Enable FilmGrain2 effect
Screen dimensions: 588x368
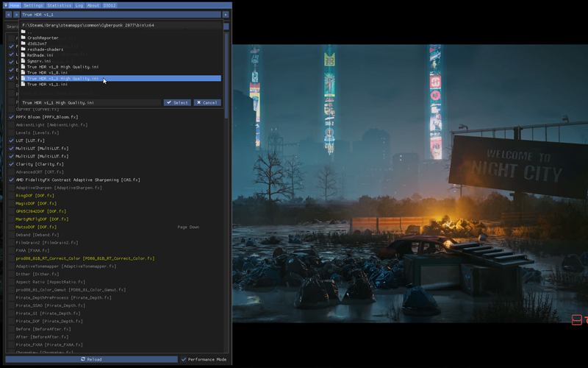(11, 243)
